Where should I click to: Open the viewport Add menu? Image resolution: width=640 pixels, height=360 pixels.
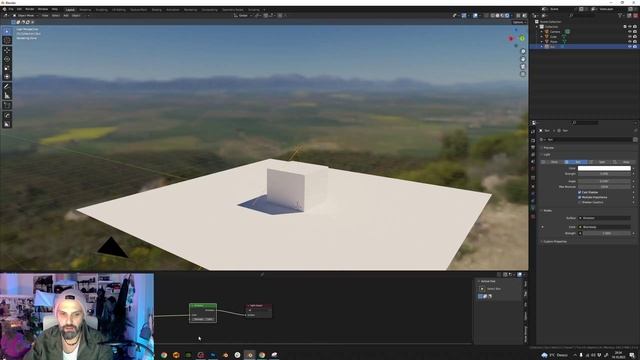click(x=66, y=16)
